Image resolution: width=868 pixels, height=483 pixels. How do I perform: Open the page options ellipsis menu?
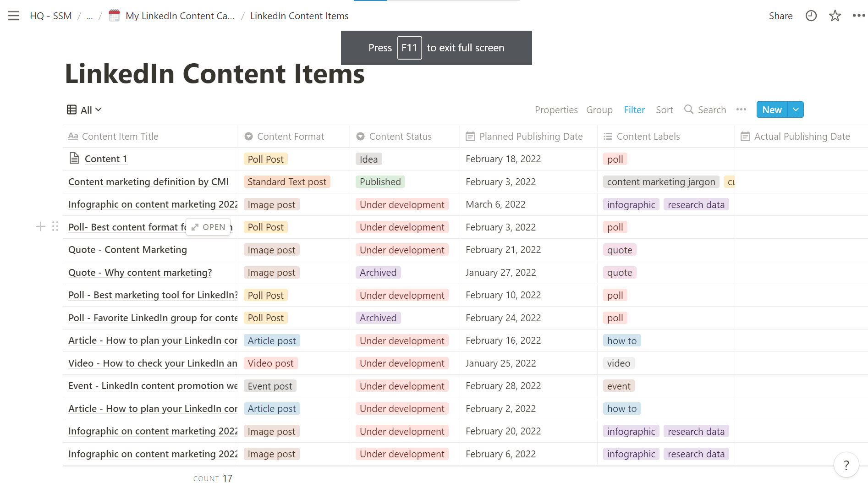(859, 15)
